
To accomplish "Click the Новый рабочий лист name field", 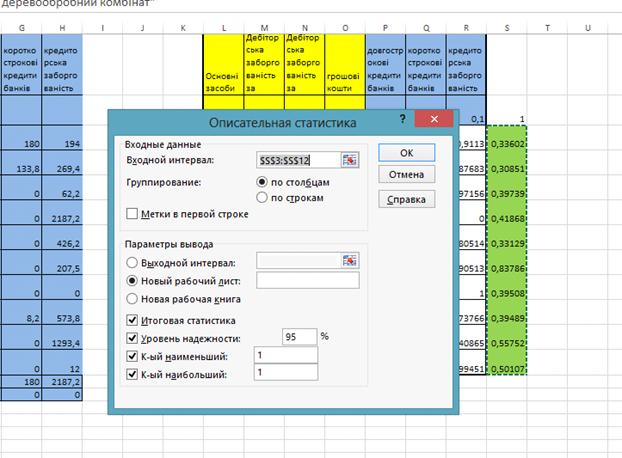I will click(308, 280).
